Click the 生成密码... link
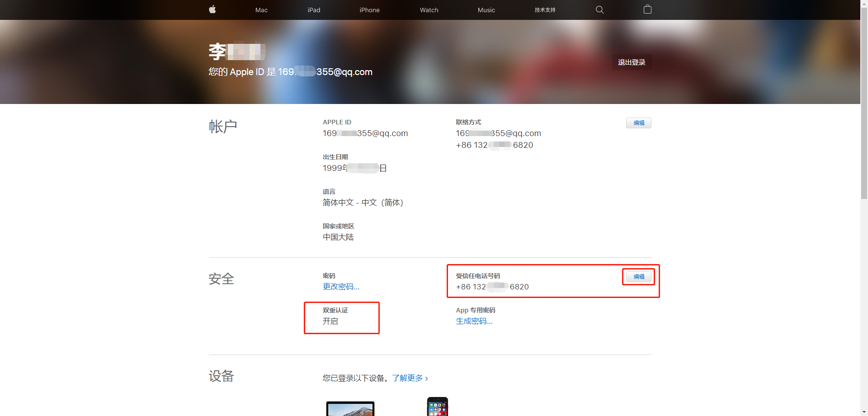This screenshot has width=868, height=416. (x=474, y=321)
